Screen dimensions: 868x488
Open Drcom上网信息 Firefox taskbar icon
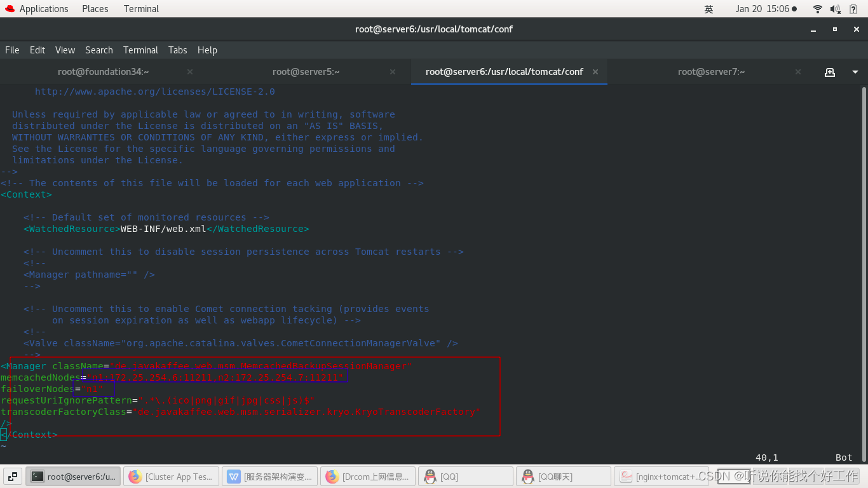[367, 476]
